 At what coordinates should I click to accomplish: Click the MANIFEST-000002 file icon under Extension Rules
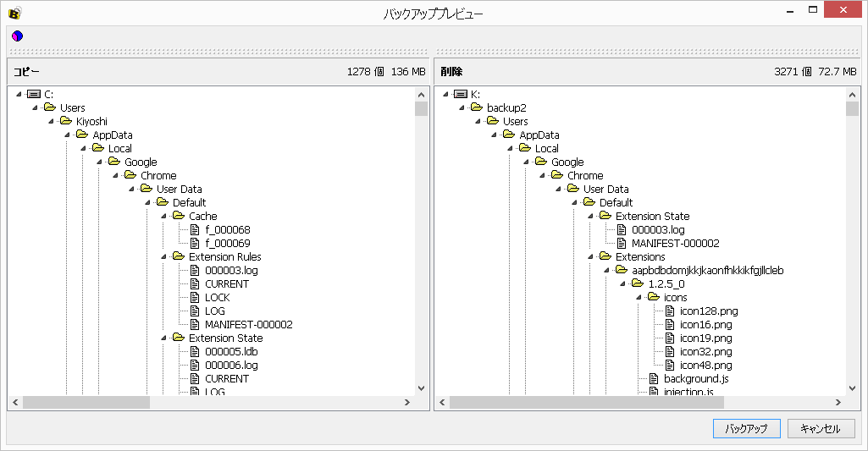195,324
